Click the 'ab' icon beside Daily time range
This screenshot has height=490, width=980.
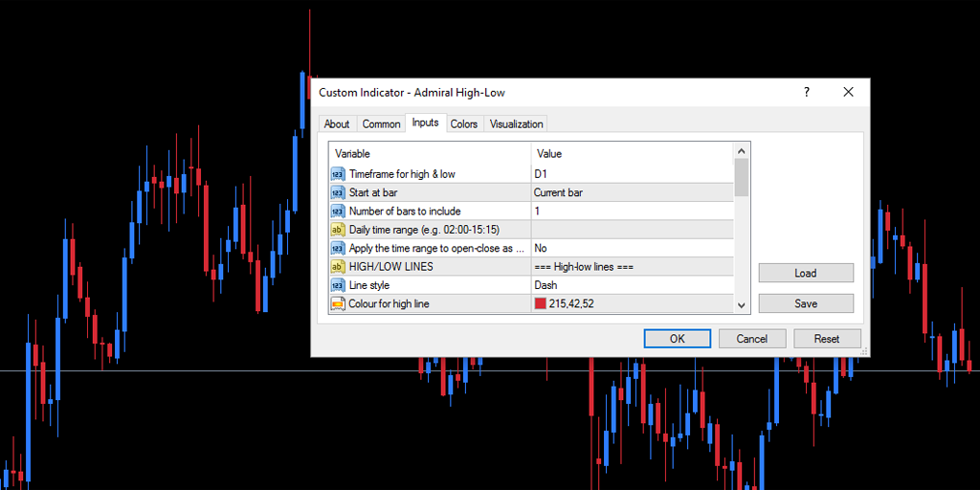pyautogui.click(x=338, y=230)
